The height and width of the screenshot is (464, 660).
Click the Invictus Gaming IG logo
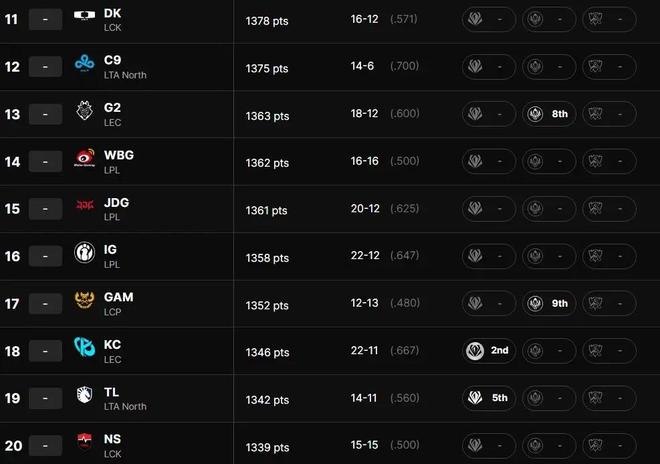[x=84, y=252]
